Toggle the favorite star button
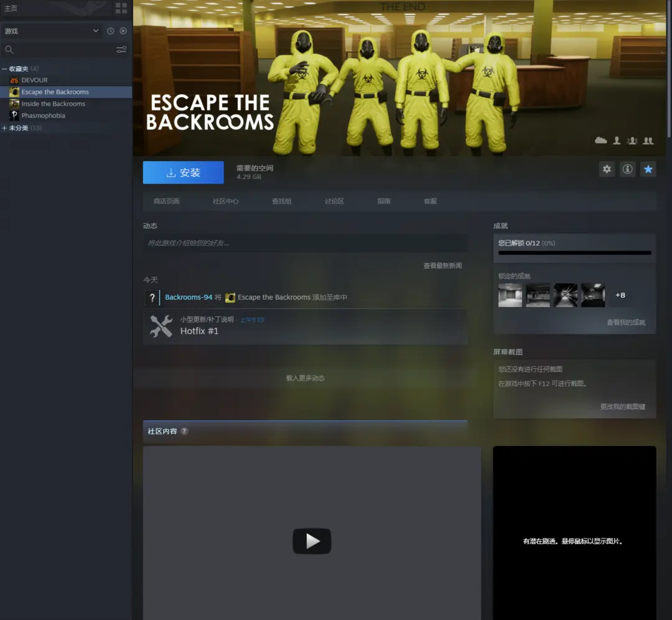This screenshot has width=672, height=620. [648, 169]
